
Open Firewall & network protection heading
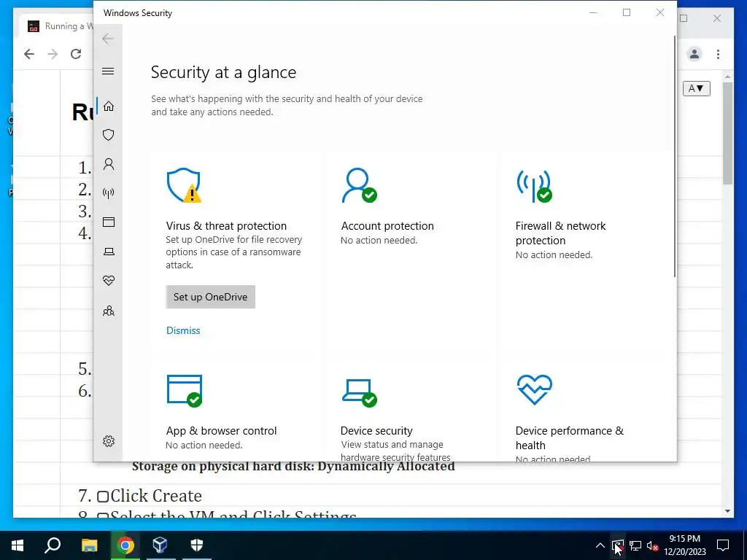[x=561, y=233]
